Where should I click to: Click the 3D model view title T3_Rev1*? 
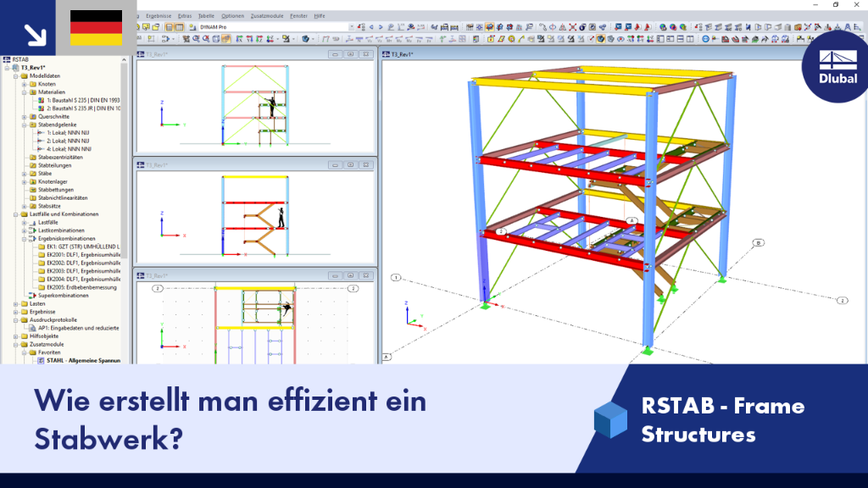[x=403, y=54]
